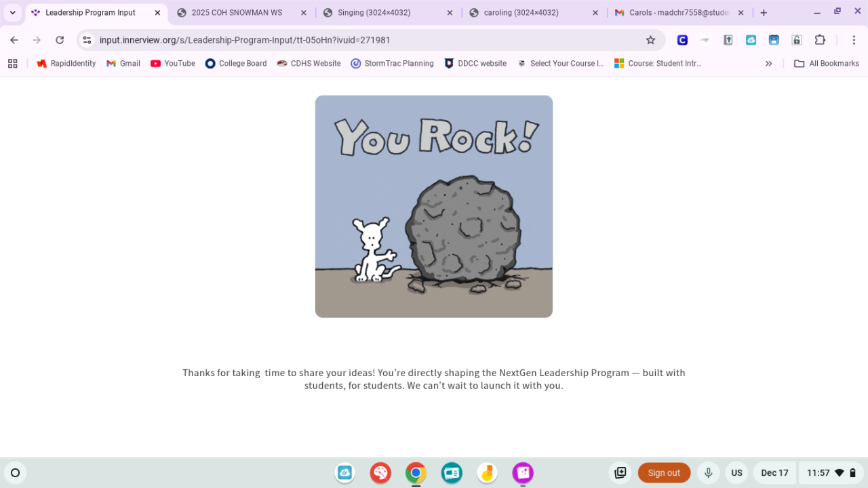
Task: Open the Gmail bookmark
Action: point(123,63)
